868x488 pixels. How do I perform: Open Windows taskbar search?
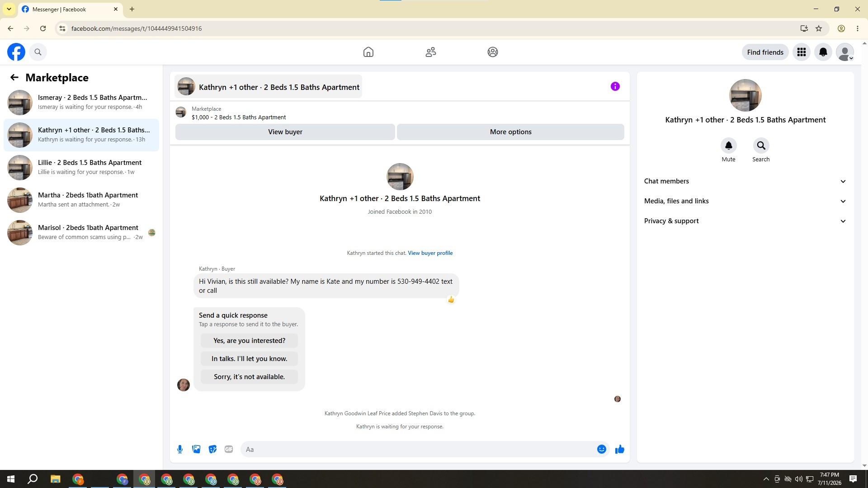(x=33, y=479)
